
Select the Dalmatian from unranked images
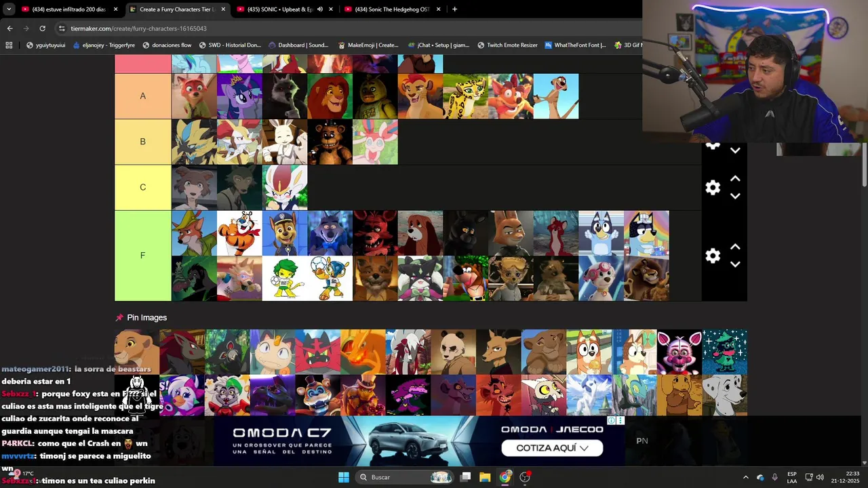coord(725,395)
